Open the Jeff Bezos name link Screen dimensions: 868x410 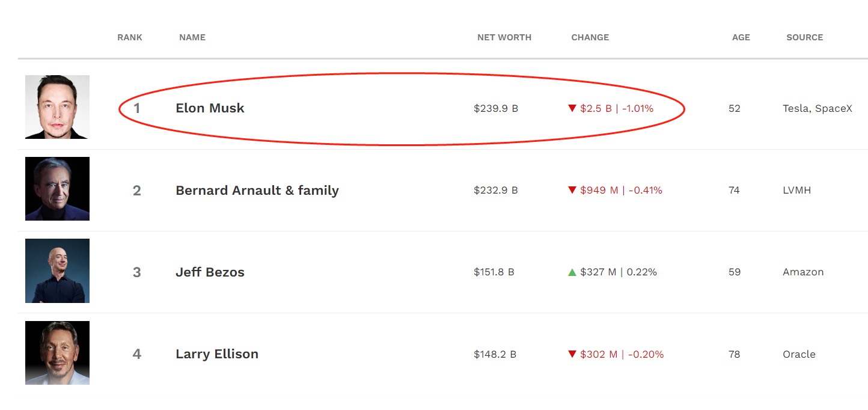click(210, 272)
